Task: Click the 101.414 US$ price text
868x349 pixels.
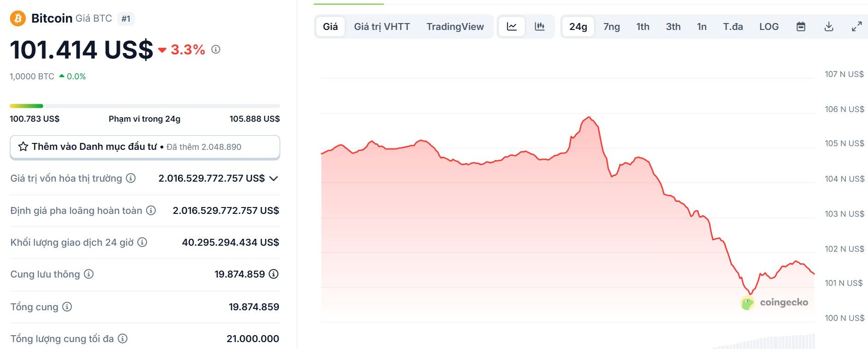Action: [81, 49]
